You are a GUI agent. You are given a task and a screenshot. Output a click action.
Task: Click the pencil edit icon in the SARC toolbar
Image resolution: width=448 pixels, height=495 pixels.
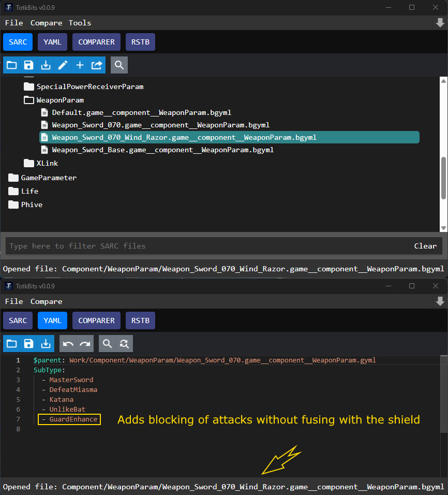(63, 65)
